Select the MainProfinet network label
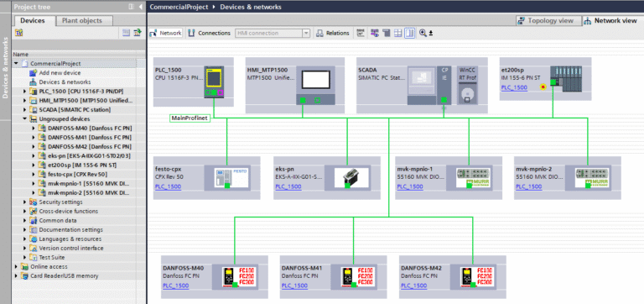The height and width of the screenshot is (304, 644). 190,118
